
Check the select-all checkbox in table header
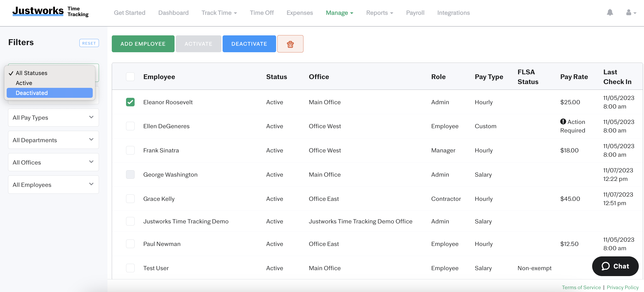click(x=130, y=77)
